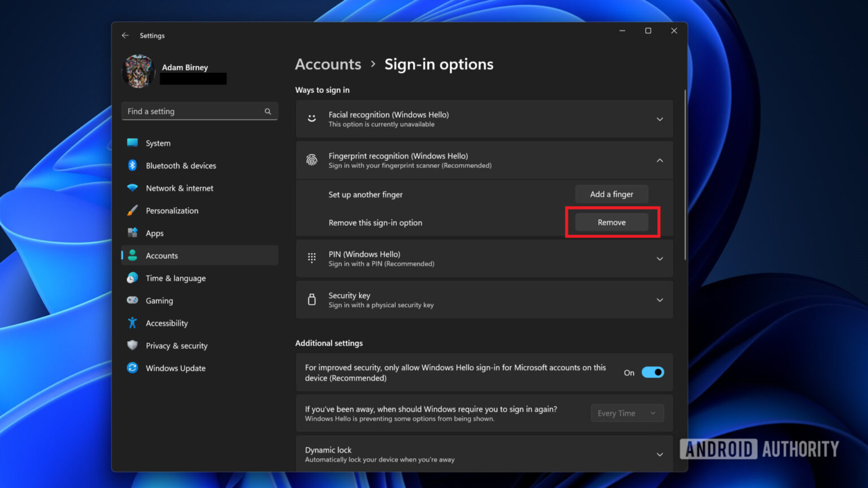The image size is (868, 488).
Task: Expand the Facial recognition section
Action: coord(659,119)
